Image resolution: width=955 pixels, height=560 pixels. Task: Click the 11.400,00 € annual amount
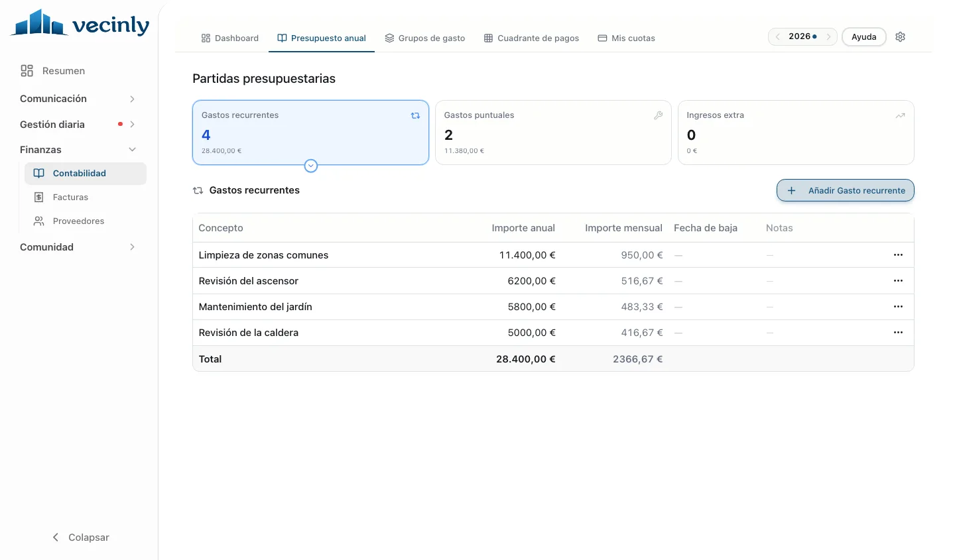(x=527, y=255)
